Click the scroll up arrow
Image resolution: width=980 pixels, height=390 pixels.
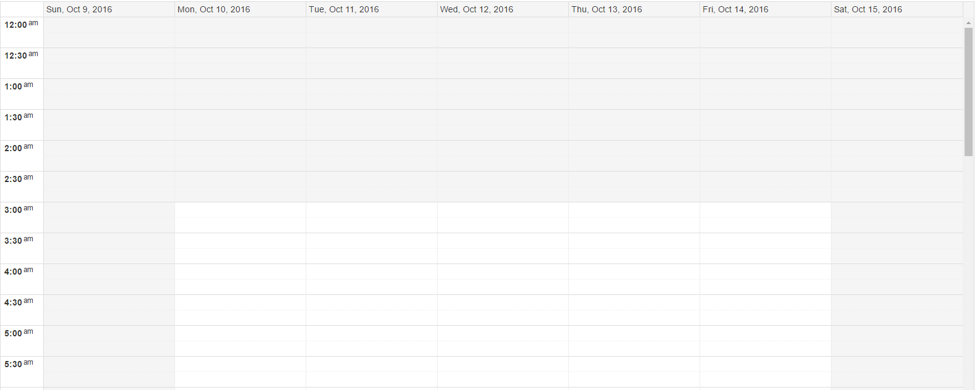pyautogui.click(x=968, y=23)
